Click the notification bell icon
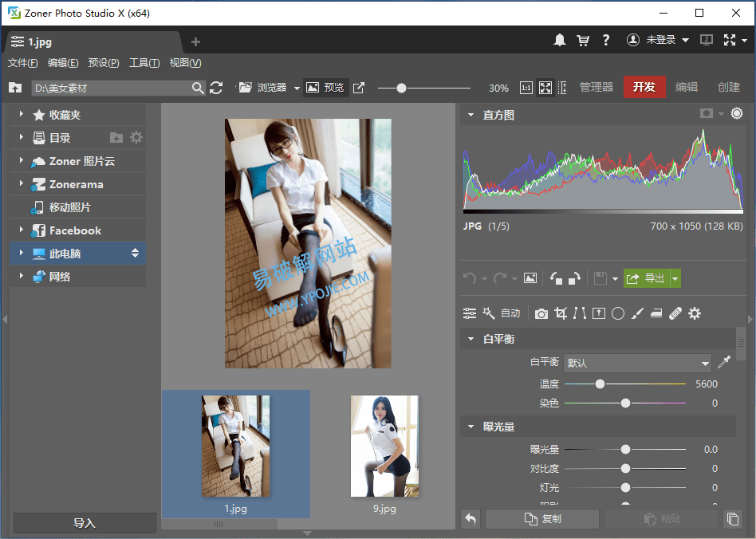This screenshot has width=756, height=539. click(560, 40)
